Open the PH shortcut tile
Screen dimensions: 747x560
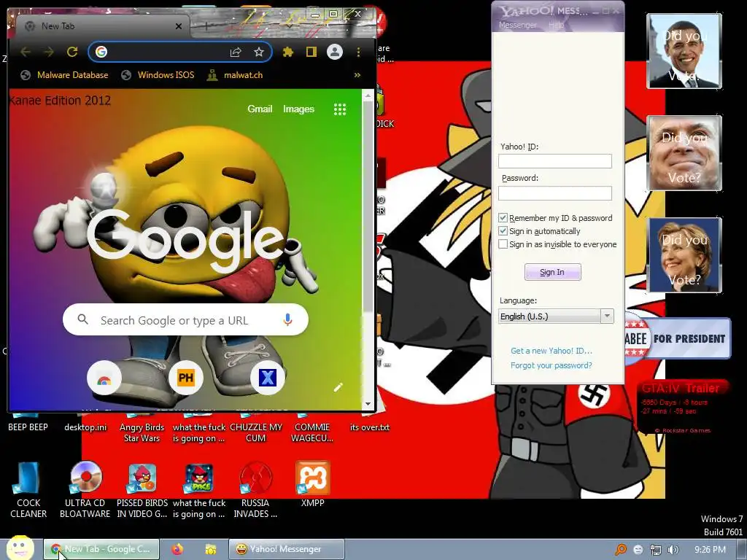(186, 378)
